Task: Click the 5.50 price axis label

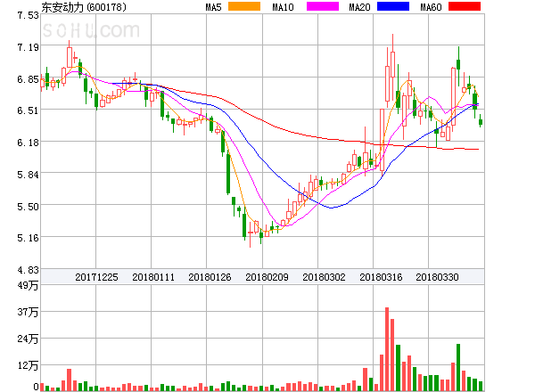Action: point(28,207)
